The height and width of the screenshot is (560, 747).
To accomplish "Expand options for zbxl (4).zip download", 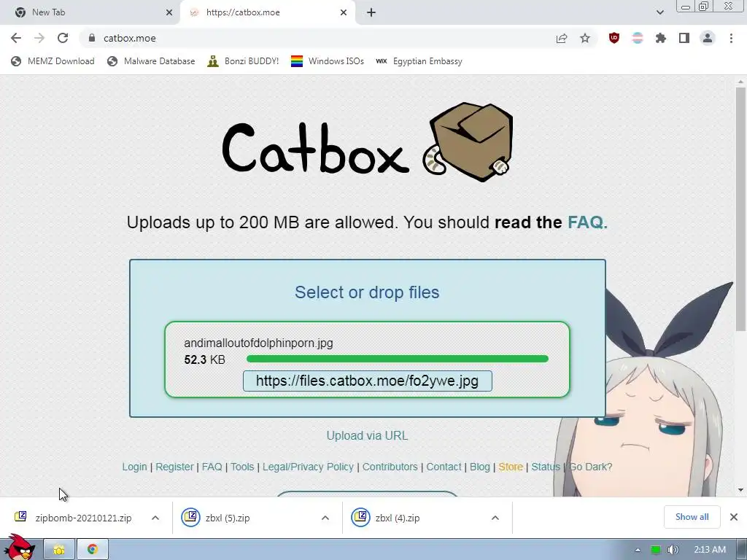I will pos(495,518).
